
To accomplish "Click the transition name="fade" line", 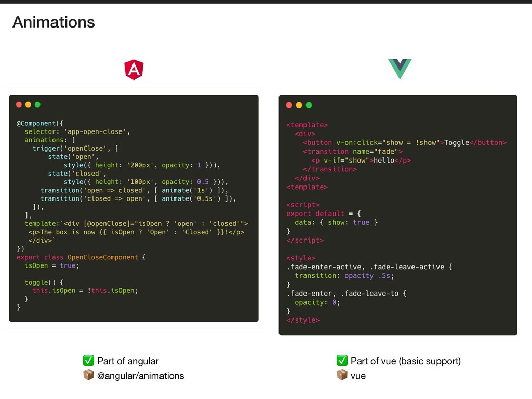I will [353, 152].
